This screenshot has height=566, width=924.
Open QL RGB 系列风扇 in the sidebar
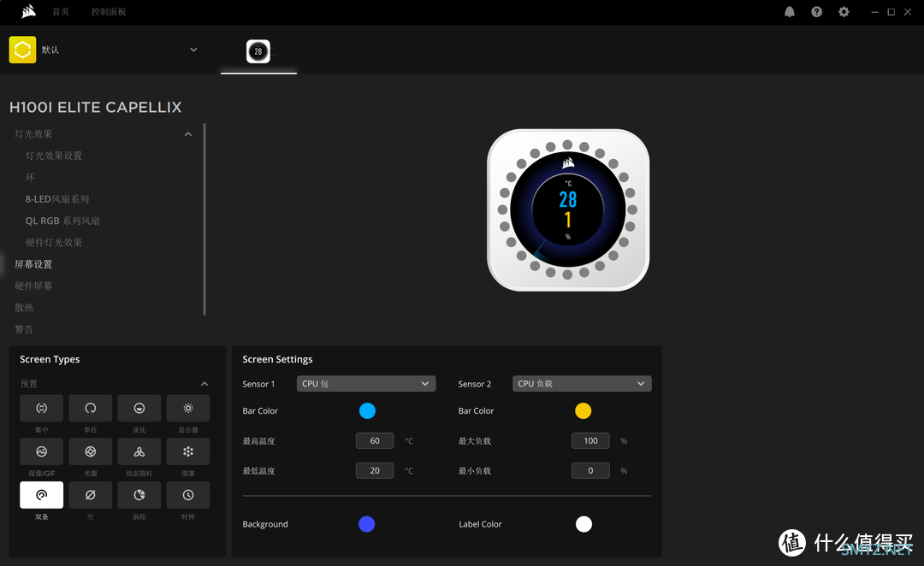pyautogui.click(x=62, y=221)
